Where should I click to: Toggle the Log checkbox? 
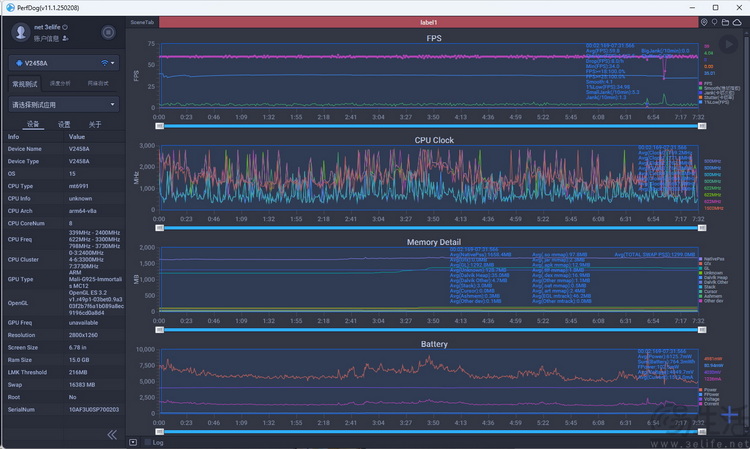147,441
